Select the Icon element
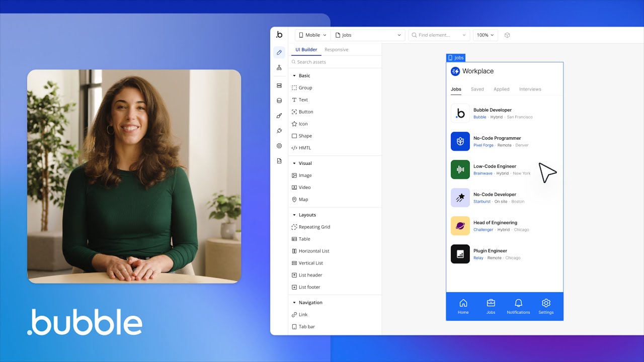 (300, 124)
